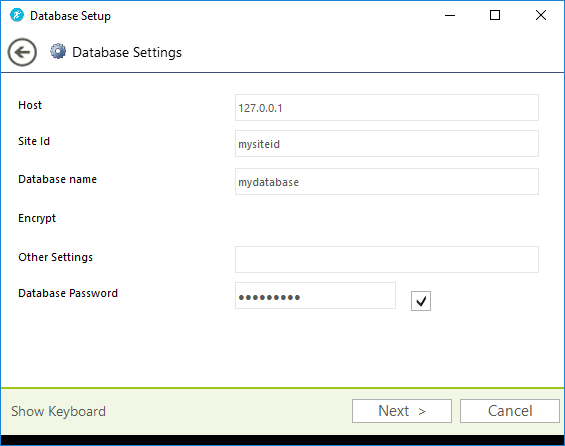Click the Encrypt label
The image size is (565, 446).
click(x=37, y=218)
